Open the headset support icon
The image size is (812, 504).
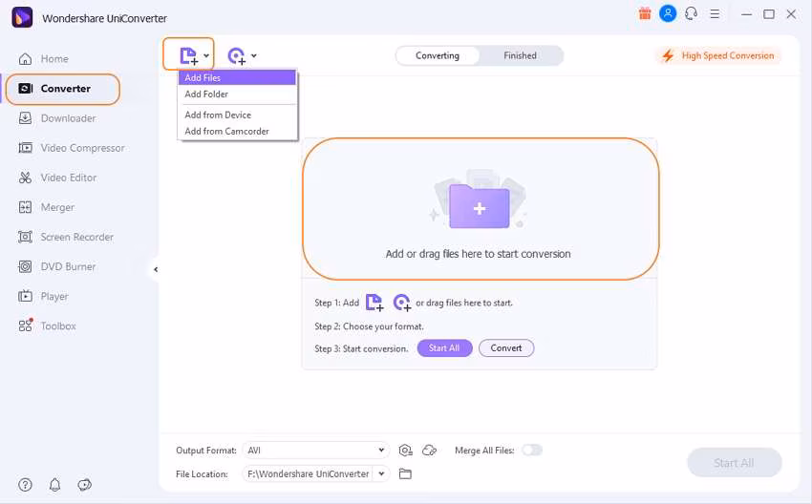click(x=691, y=13)
